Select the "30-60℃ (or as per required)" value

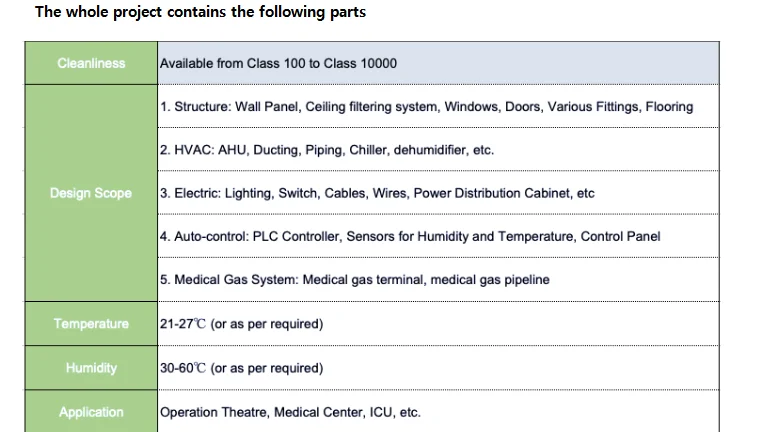tap(241, 368)
